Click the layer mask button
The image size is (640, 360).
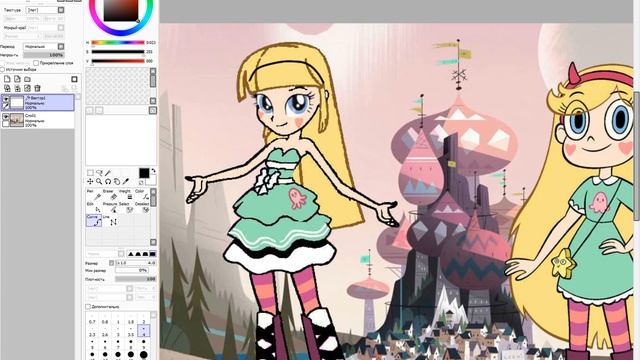(74, 79)
